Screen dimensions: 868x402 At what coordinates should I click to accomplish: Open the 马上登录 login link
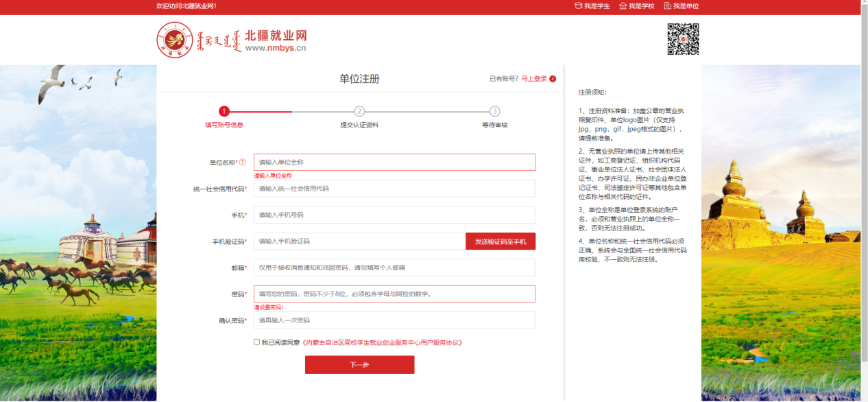tap(534, 79)
